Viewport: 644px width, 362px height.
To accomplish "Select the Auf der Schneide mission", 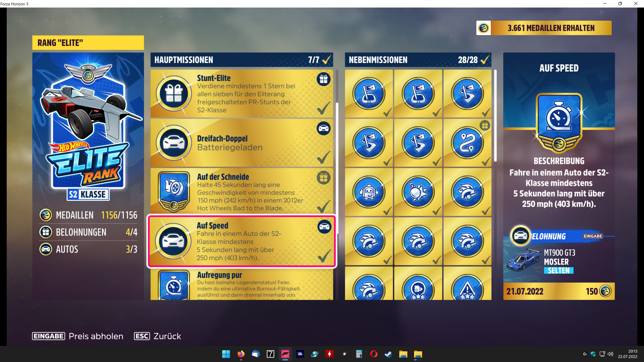I will 241,192.
